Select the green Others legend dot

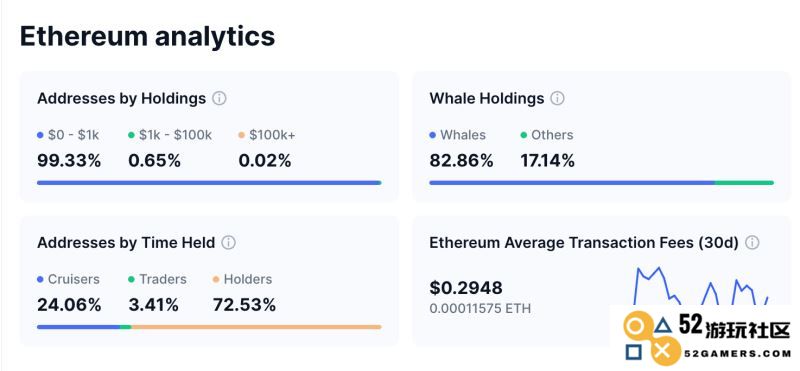523,135
